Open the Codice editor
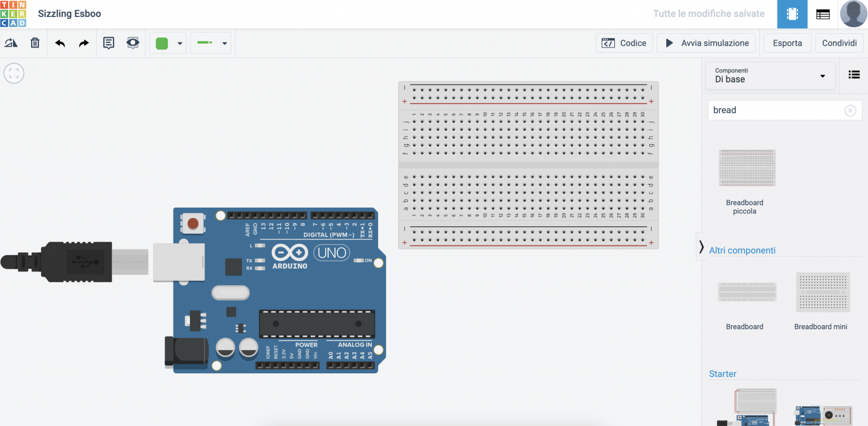This screenshot has height=426, width=868. 624,42
